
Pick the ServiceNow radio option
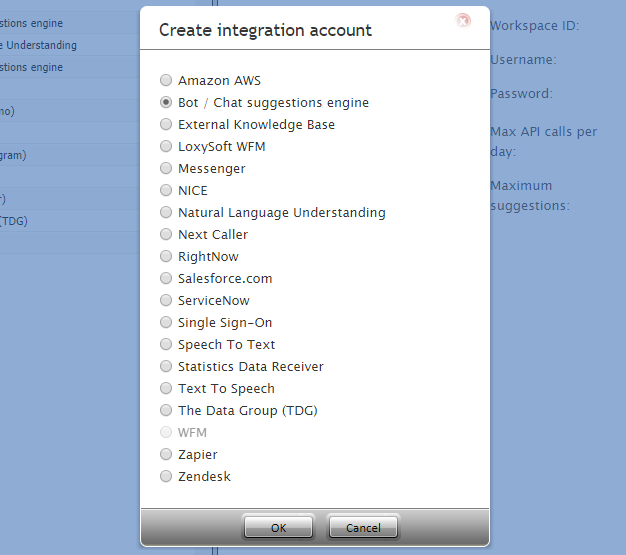166,300
